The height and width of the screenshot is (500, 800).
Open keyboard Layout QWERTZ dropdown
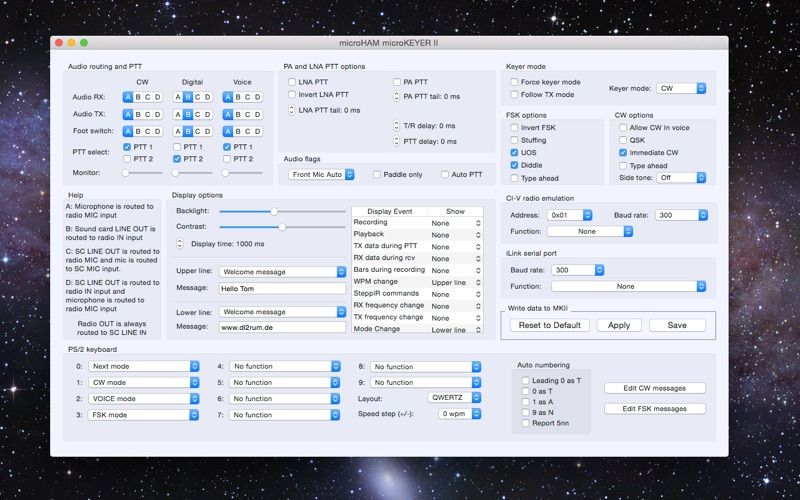pos(454,397)
